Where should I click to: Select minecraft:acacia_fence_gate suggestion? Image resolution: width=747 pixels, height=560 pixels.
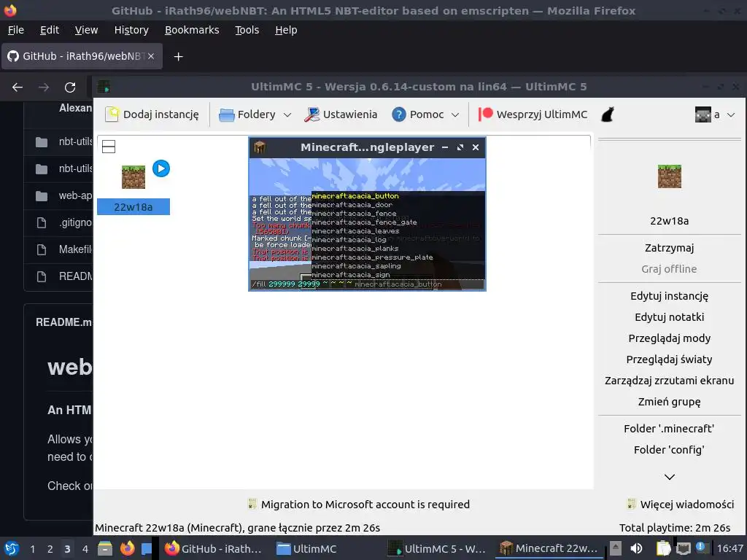(365, 222)
